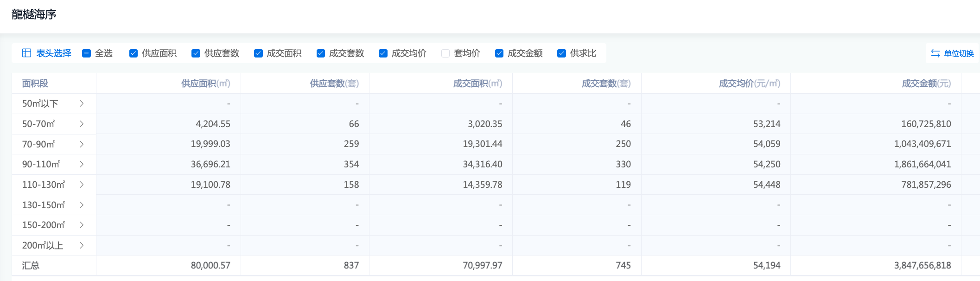Uncheck the 成交面积 checkbox
Viewport: 980px width, 281px height.
[258, 53]
